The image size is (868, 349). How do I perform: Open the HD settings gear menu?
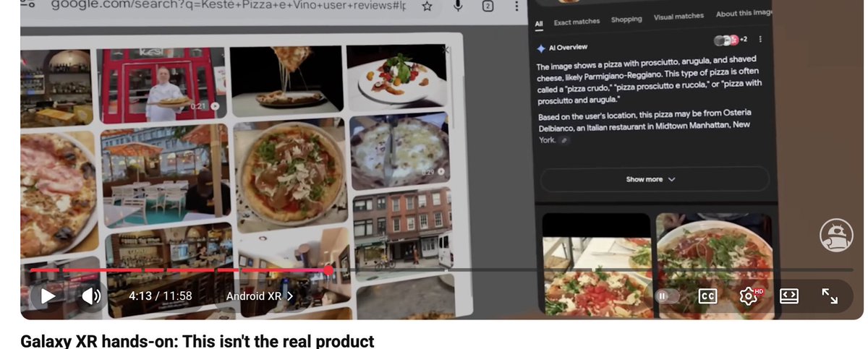[x=749, y=296]
